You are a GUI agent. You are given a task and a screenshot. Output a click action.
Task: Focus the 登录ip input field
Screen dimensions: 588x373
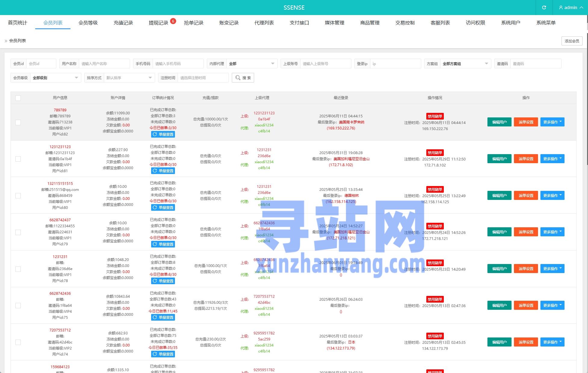point(396,64)
